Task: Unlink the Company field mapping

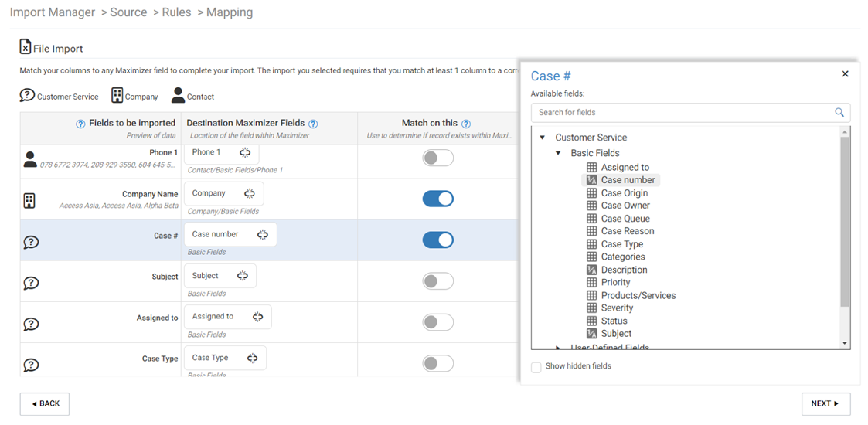Action: pos(250,193)
